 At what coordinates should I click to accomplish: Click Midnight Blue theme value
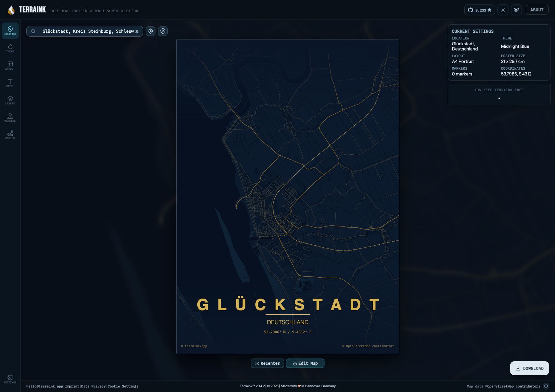pos(515,46)
